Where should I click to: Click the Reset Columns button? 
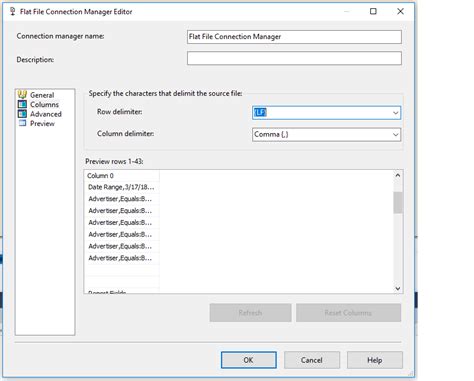tap(348, 313)
